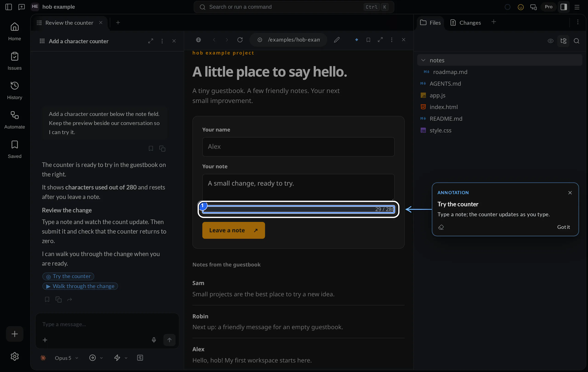The image size is (588, 372).
Task: Reload the preview page
Action: (240, 40)
